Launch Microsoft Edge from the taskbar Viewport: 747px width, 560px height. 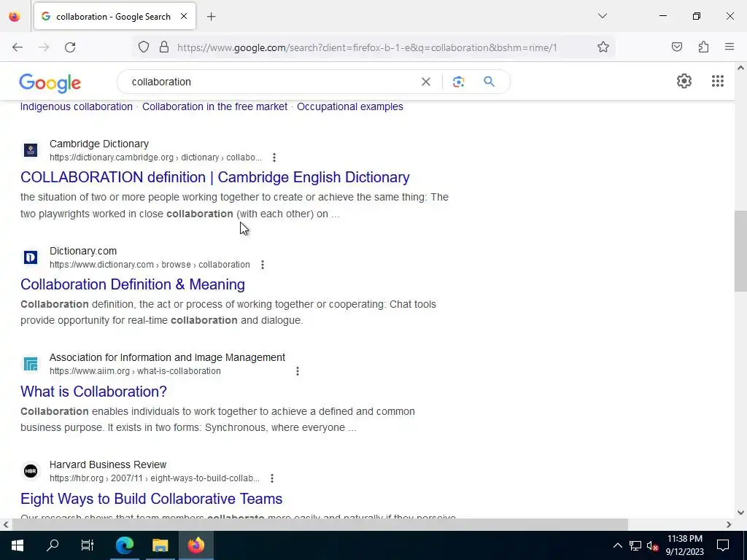[124, 545]
